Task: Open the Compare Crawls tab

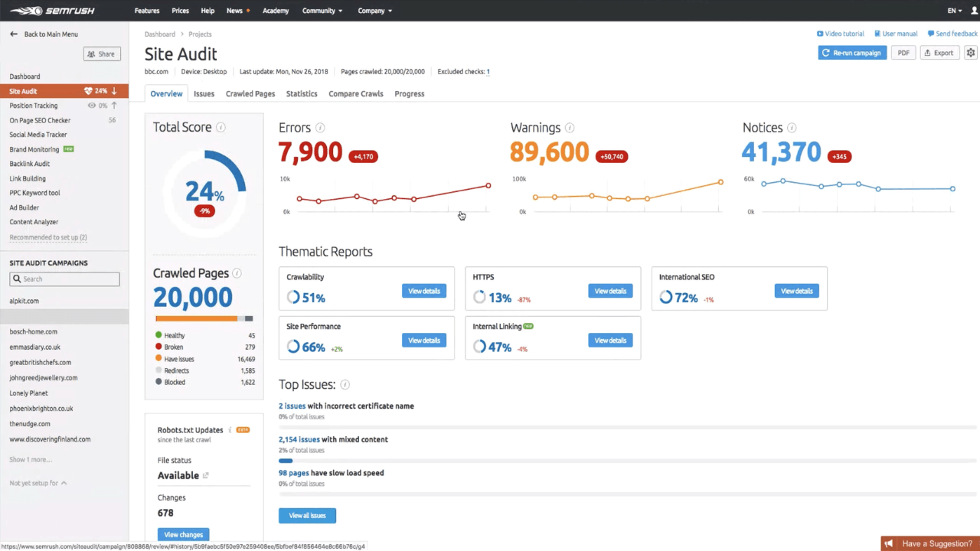Action: 356,93
